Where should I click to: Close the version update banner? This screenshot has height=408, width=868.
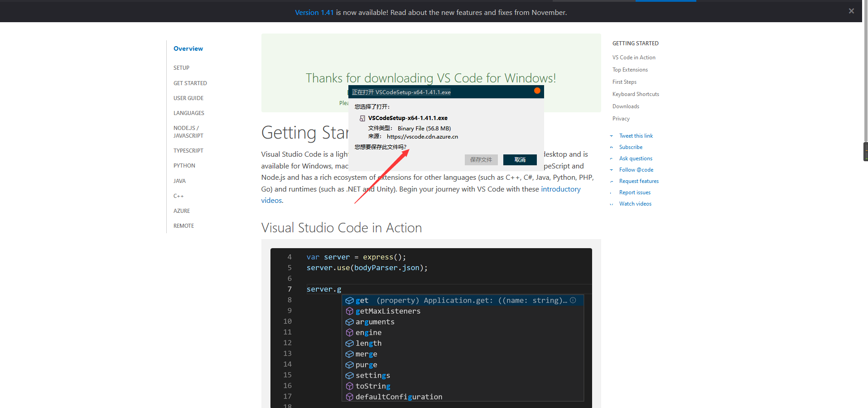[x=851, y=11]
